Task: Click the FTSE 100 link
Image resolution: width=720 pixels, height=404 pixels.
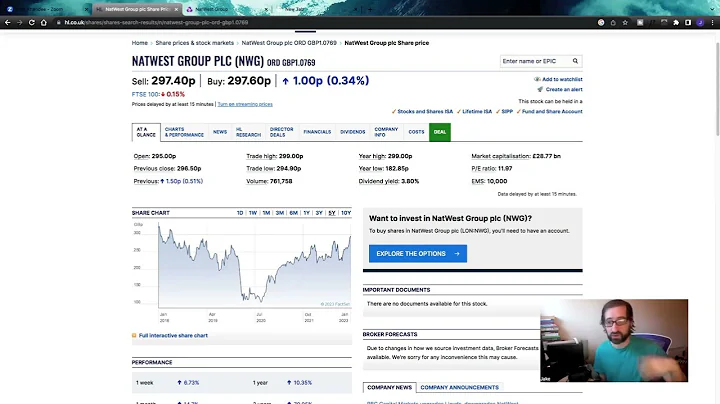Action: [145, 94]
